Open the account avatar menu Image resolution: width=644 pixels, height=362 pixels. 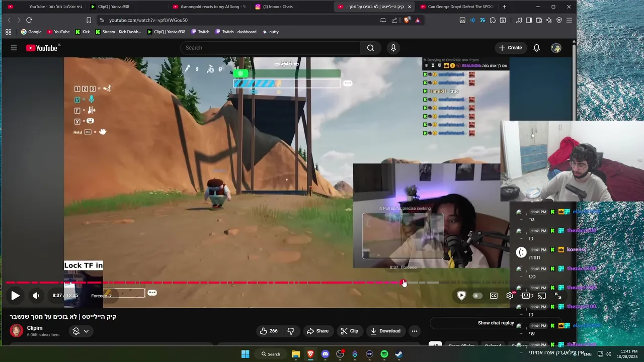(556, 48)
